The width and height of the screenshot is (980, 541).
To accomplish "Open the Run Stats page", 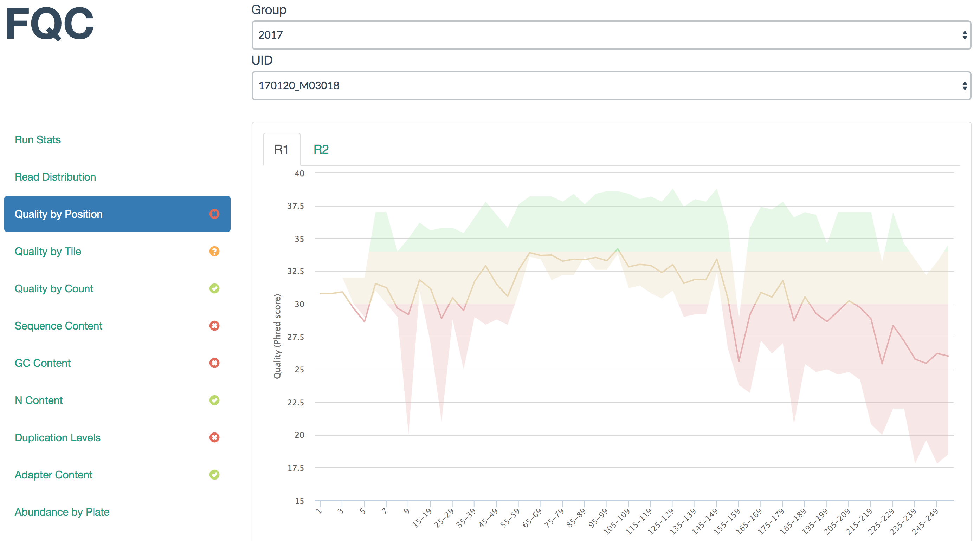I will 38,139.
